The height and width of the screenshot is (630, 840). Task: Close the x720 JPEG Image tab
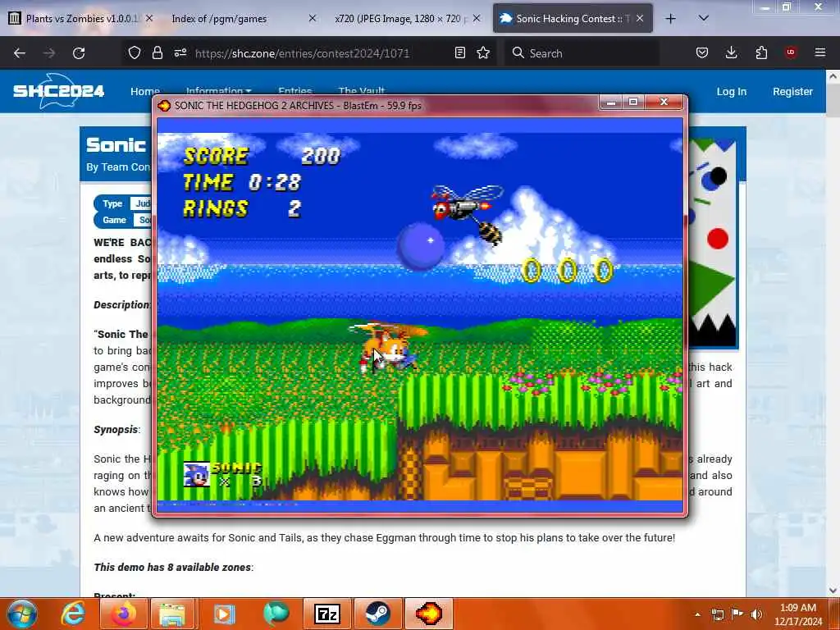pyautogui.click(x=477, y=18)
